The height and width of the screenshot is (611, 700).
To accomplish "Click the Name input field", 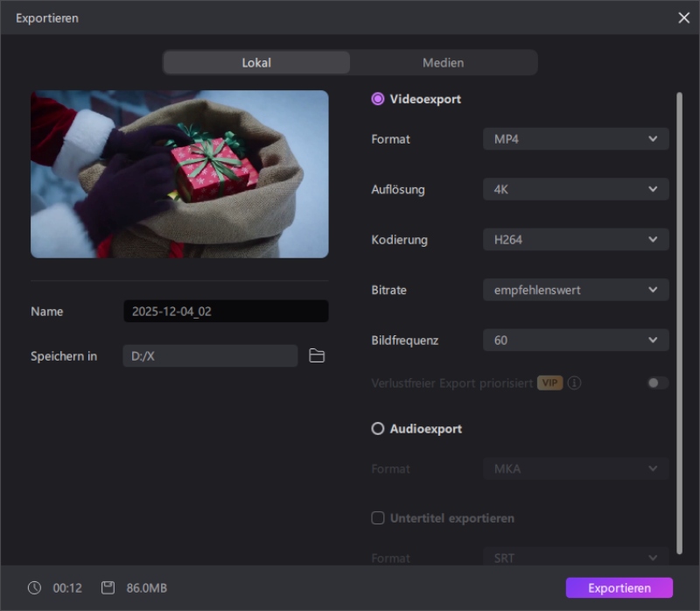I will (x=226, y=312).
